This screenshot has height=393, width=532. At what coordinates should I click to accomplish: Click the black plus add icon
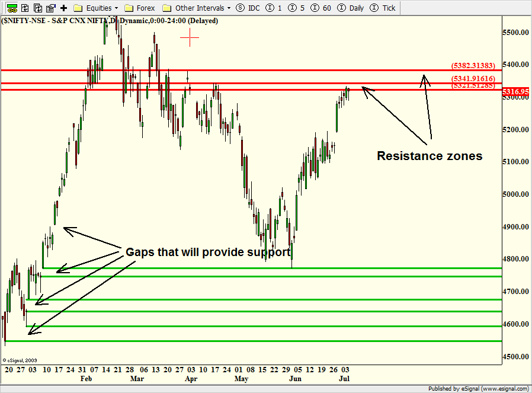63,8
